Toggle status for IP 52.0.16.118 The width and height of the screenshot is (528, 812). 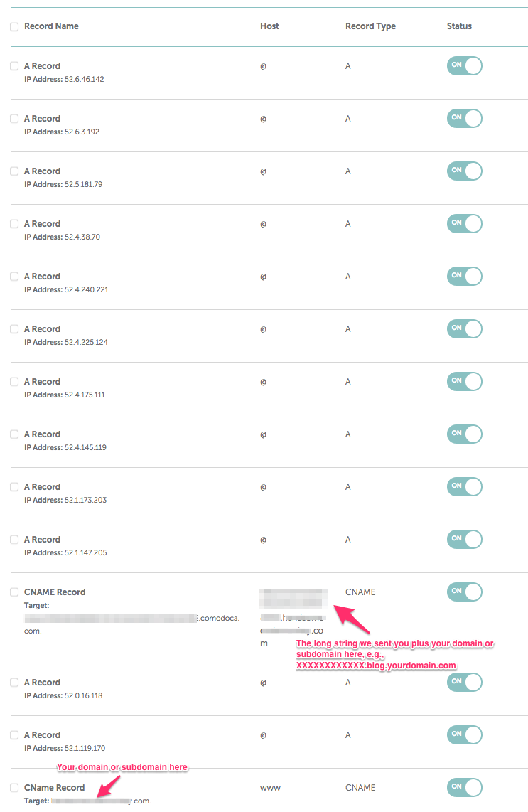click(464, 682)
